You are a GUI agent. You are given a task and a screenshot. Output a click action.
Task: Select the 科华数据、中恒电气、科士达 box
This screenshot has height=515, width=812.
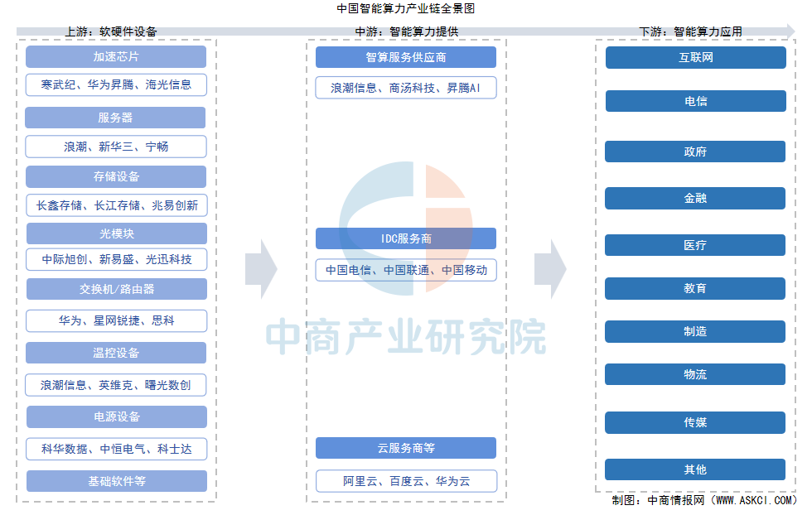coord(117,449)
